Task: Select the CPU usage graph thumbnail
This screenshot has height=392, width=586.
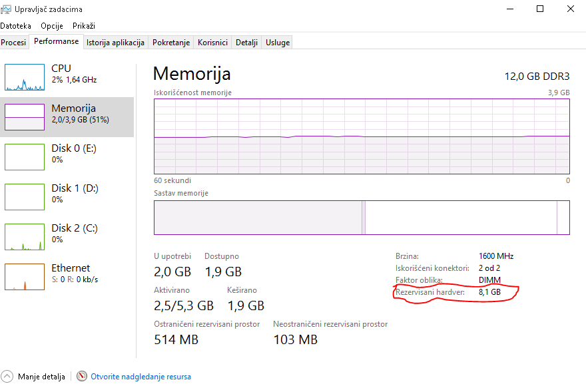Action: tap(24, 77)
